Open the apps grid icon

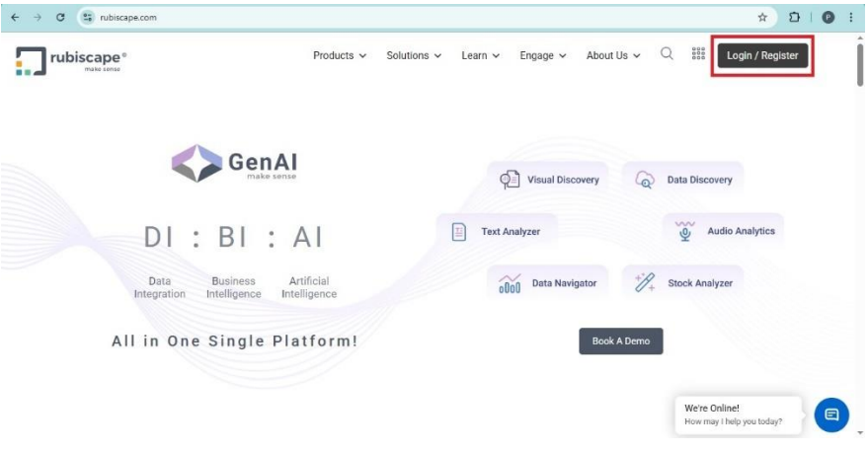pyautogui.click(x=698, y=54)
